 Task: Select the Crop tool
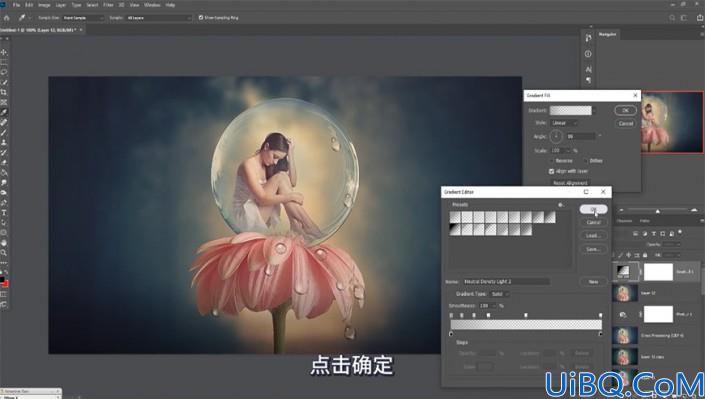coord(4,92)
